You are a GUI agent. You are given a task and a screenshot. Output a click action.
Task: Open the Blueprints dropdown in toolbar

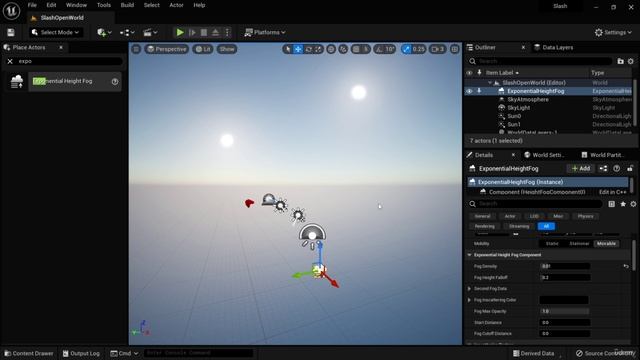[127, 32]
